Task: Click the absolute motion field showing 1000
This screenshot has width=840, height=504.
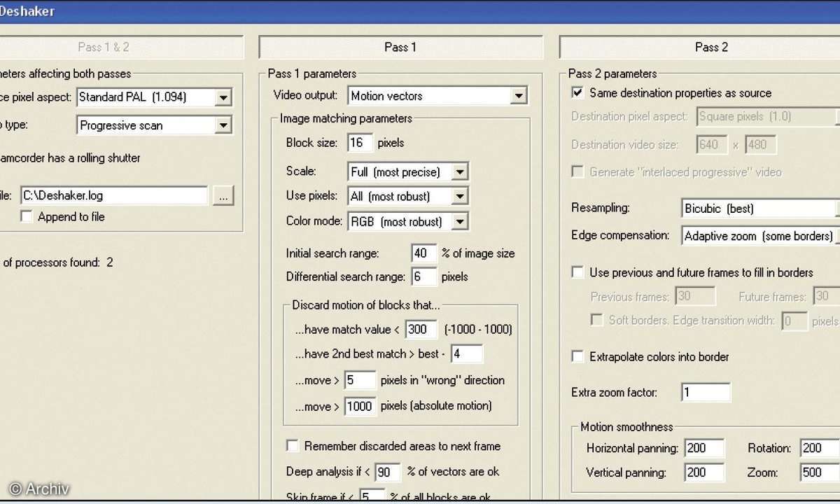Action: pos(360,407)
